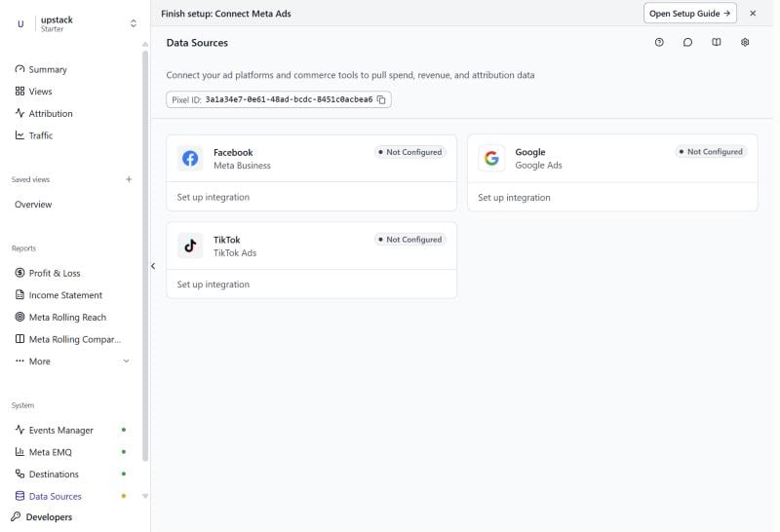
Task: Click the Summary gauge icon
Action: [19, 69]
